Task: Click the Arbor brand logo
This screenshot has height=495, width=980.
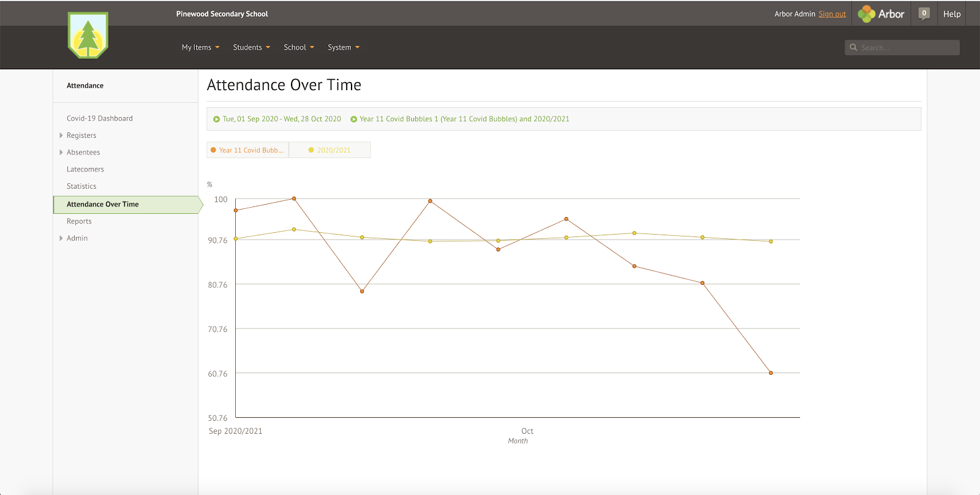Action: [881, 14]
